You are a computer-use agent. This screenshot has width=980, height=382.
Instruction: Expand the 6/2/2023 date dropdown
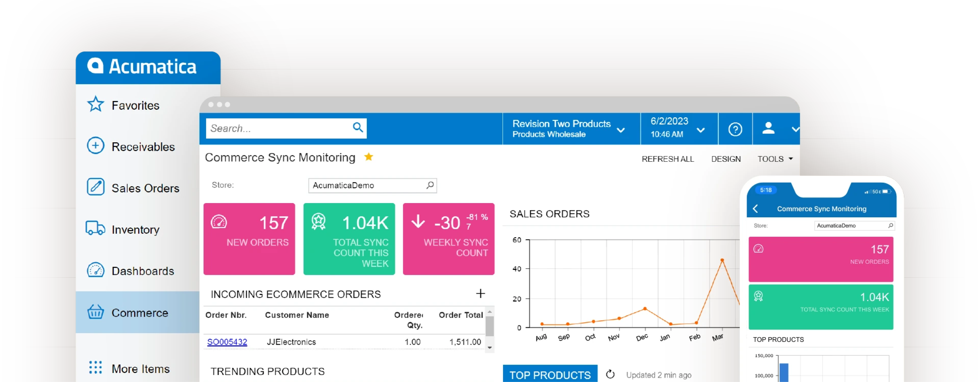tap(701, 130)
